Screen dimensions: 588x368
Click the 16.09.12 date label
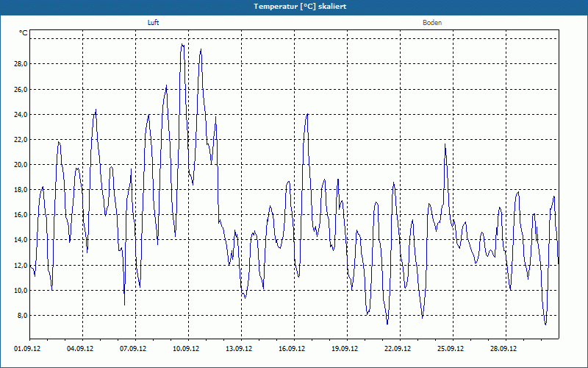point(291,349)
